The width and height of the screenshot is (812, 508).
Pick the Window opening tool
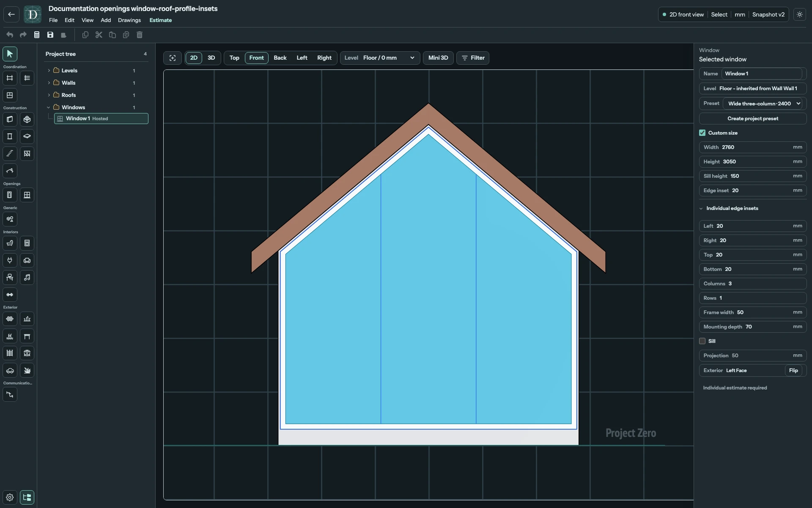pos(27,195)
